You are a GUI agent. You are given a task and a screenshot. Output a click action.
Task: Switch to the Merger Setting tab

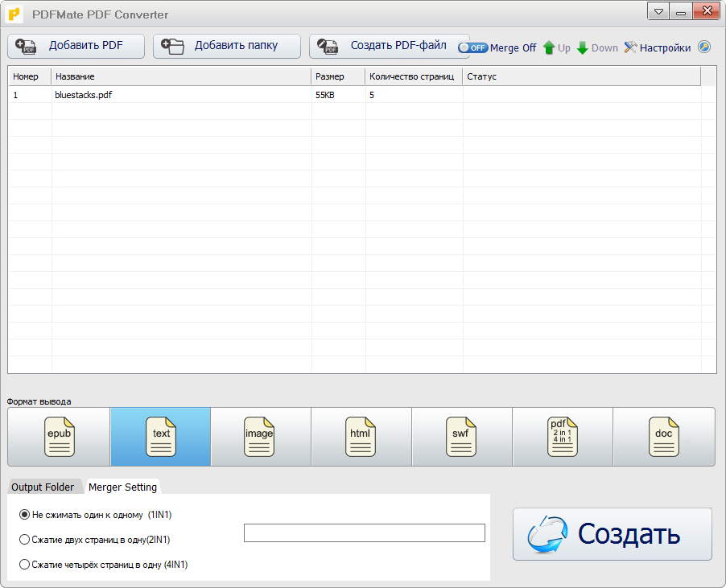(122, 487)
